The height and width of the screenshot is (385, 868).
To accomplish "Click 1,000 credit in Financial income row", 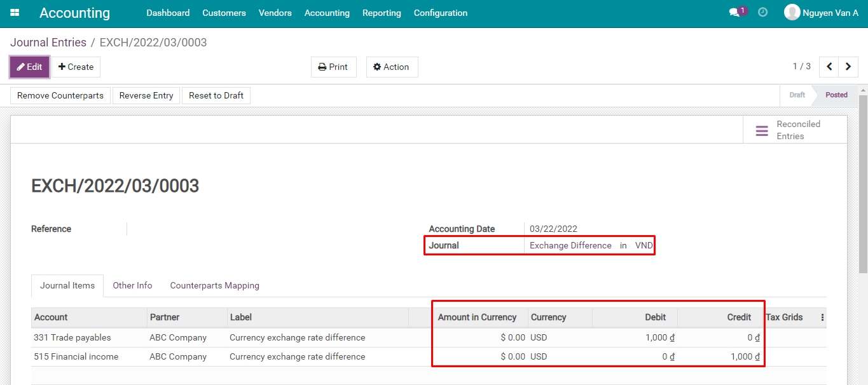I will [745, 356].
